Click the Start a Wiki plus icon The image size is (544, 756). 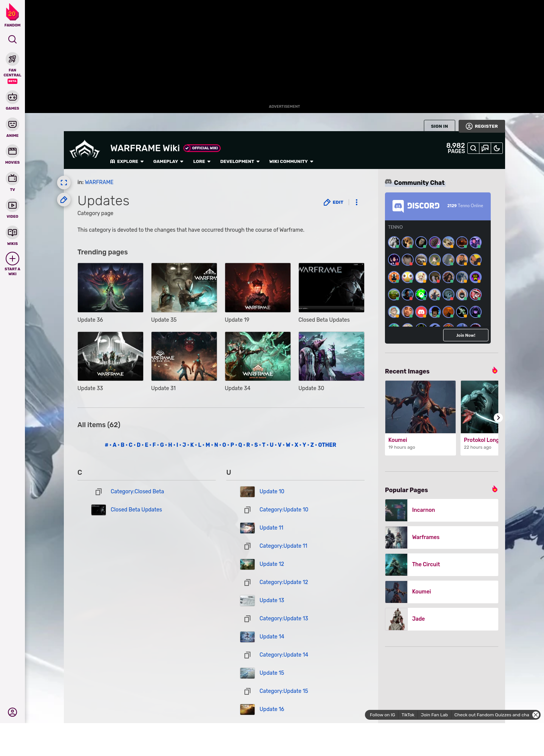12,259
